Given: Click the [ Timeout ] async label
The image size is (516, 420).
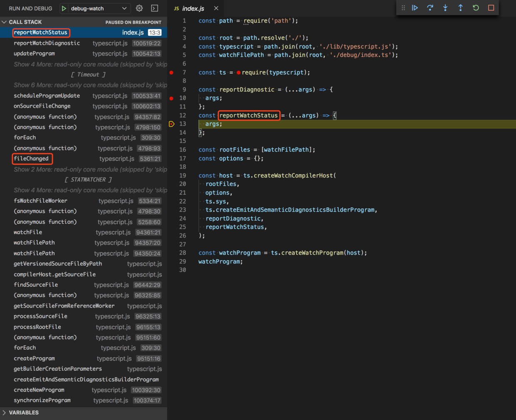Looking at the screenshot, I should point(88,75).
